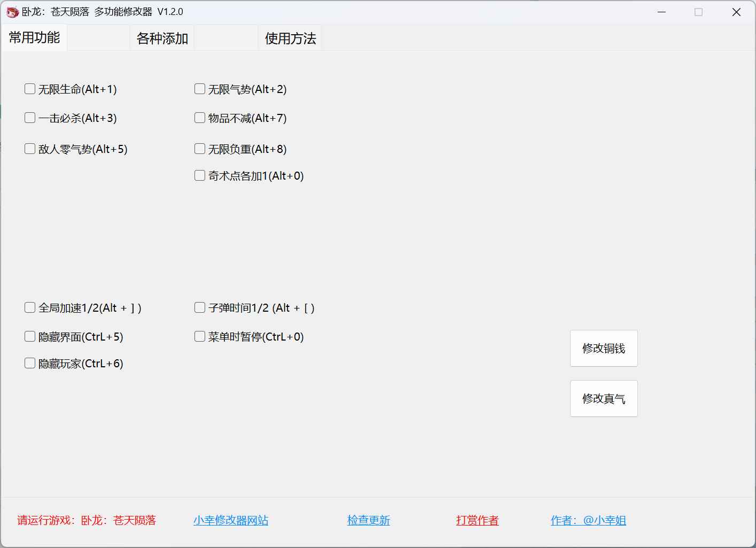This screenshot has width=756, height=548.
Task: Toggle 奇术点各加1(Alt+0) option
Action: pyautogui.click(x=199, y=175)
